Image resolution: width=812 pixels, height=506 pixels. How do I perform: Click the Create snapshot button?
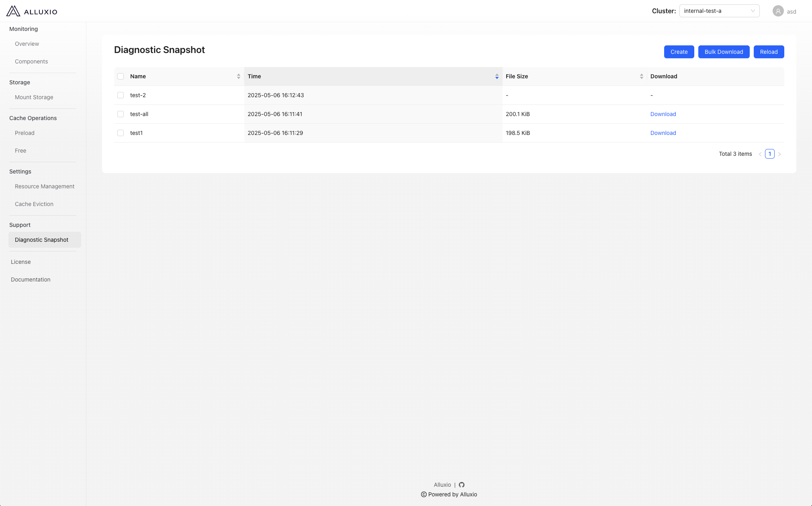coord(679,52)
